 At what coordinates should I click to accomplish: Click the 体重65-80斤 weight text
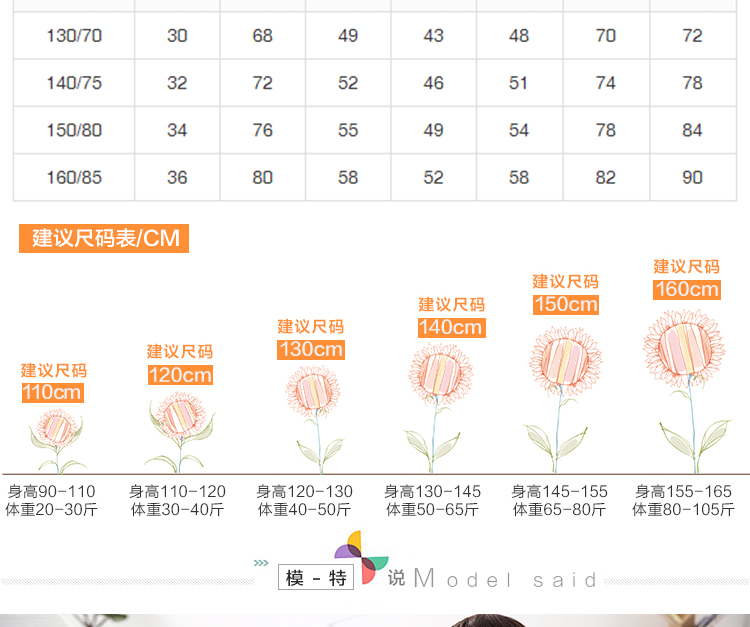[x=559, y=509]
